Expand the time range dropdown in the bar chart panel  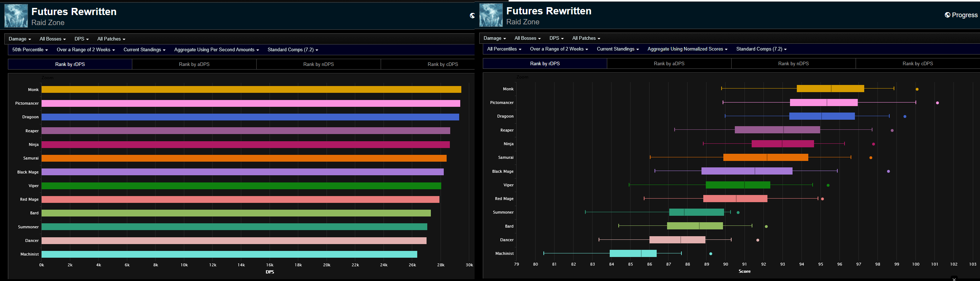point(86,50)
